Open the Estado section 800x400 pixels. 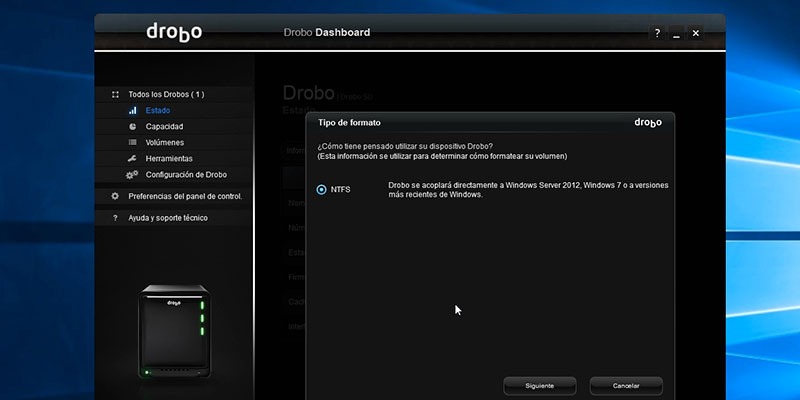click(x=158, y=110)
